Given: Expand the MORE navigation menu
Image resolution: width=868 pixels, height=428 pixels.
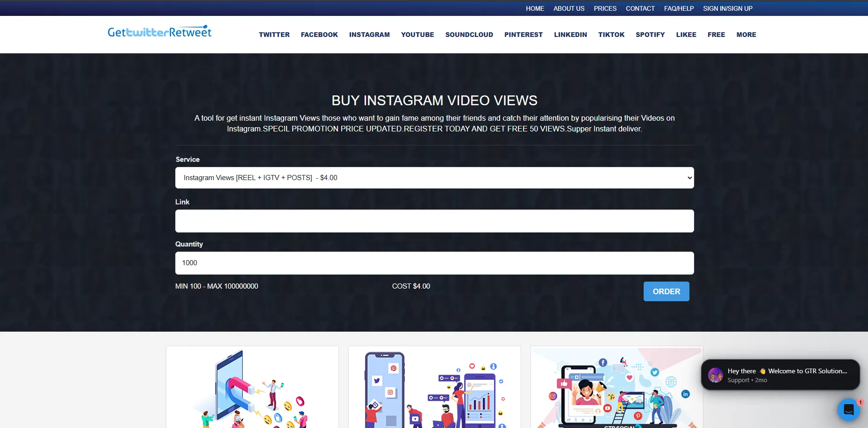Looking at the screenshot, I should click(x=746, y=35).
